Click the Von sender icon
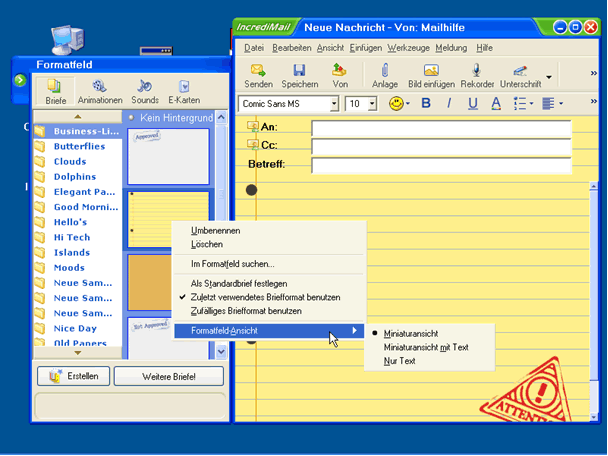The image size is (608, 456). pyautogui.click(x=339, y=70)
